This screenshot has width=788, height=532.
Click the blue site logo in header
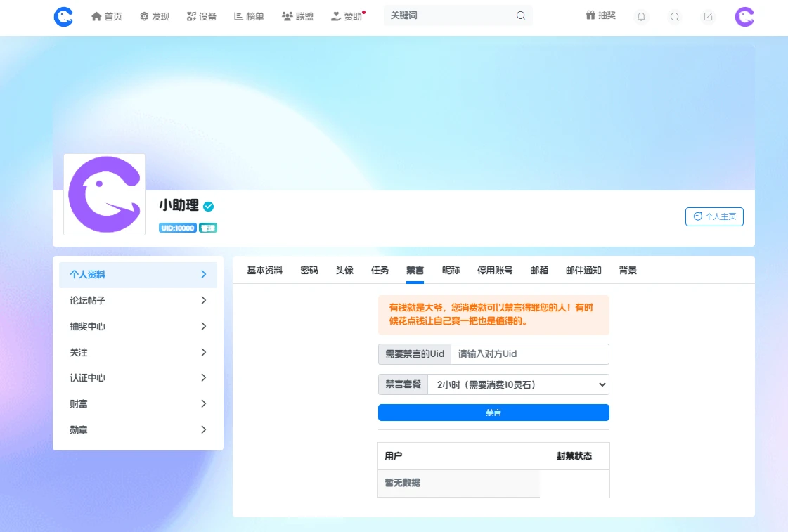click(63, 17)
